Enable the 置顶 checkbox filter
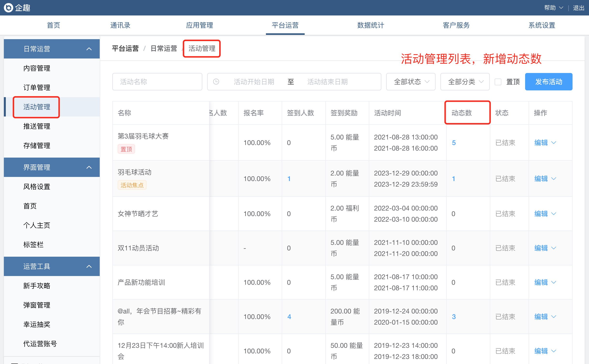The height and width of the screenshot is (364, 589). [x=498, y=82]
